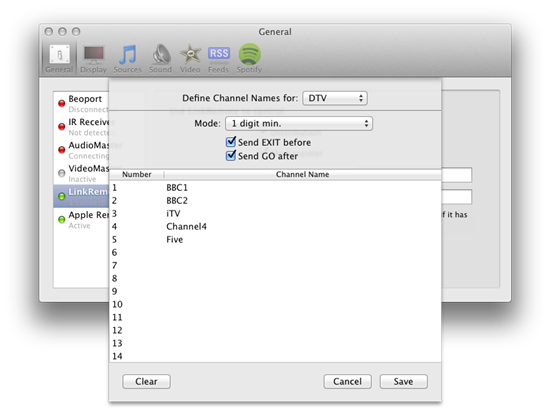Choose the Apple Remote entry with green indicator
The image size is (550, 409).
click(82, 220)
